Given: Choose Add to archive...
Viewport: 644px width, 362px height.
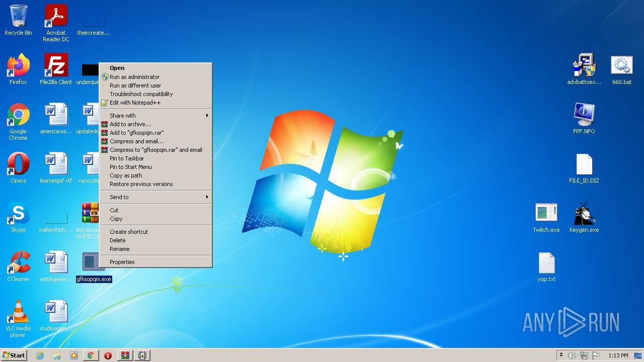Looking at the screenshot, I should tap(155, 124).
